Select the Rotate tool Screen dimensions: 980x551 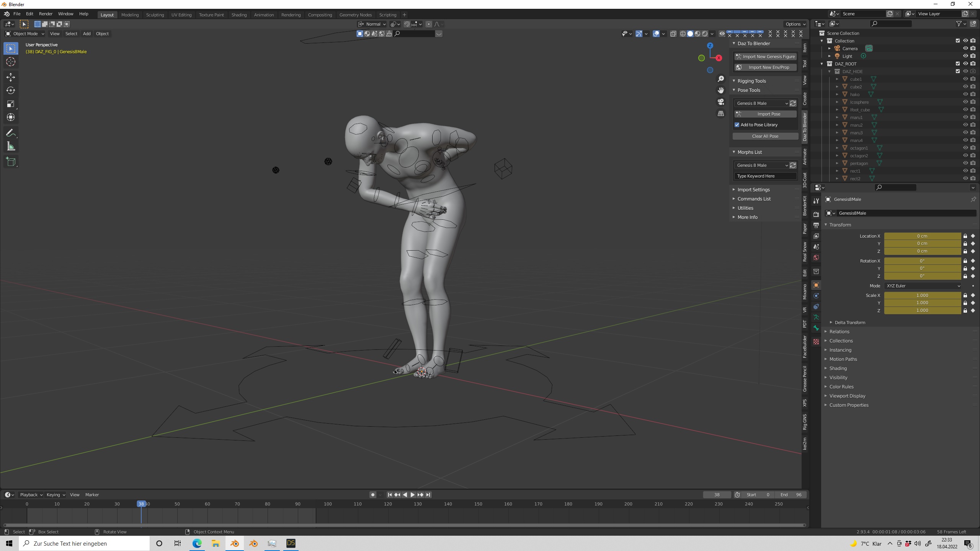[11, 91]
